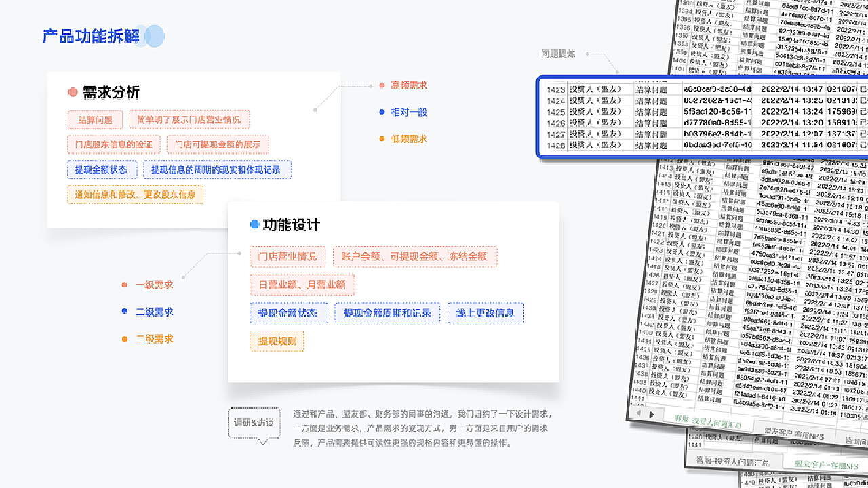Click the next-sheet arrow in the spreadsheet

tap(651, 414)
